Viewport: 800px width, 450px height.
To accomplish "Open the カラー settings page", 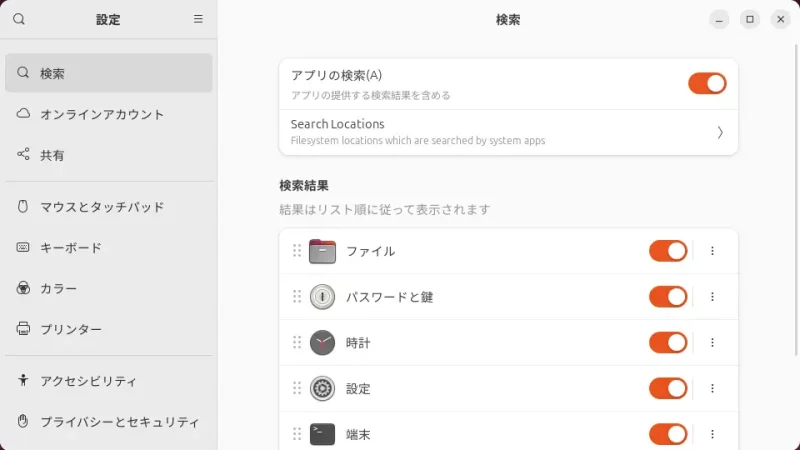I will (109, 288).
